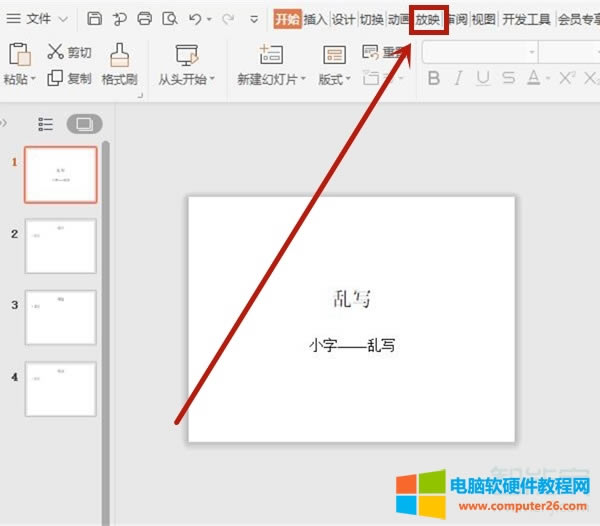The height and width of the screenshot is (526, 600).
Task: Open the 文件 (File) menu
Action: click(30, 18)
